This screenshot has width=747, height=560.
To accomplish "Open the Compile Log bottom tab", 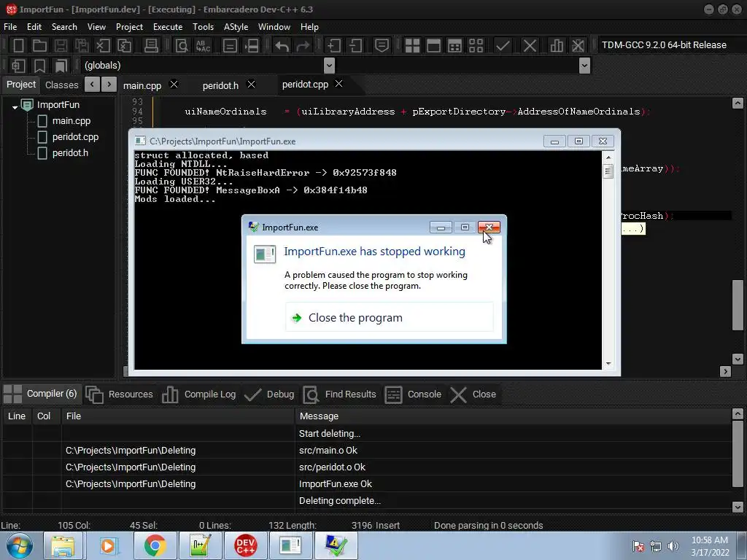I will click(199, 394).
